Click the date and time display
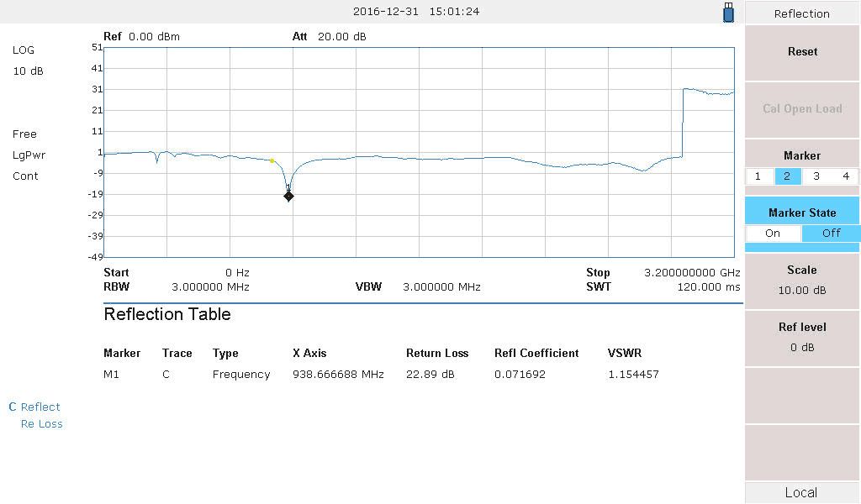 [415, 12]
